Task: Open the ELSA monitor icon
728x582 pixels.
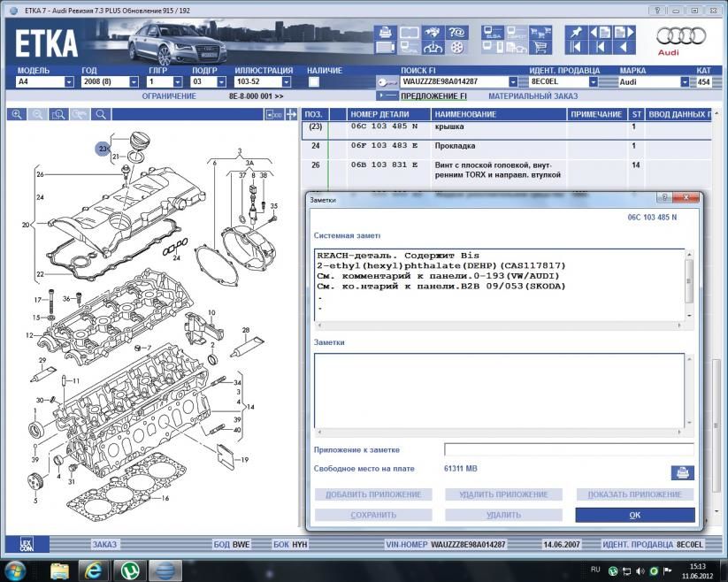Action: [493, 33]
